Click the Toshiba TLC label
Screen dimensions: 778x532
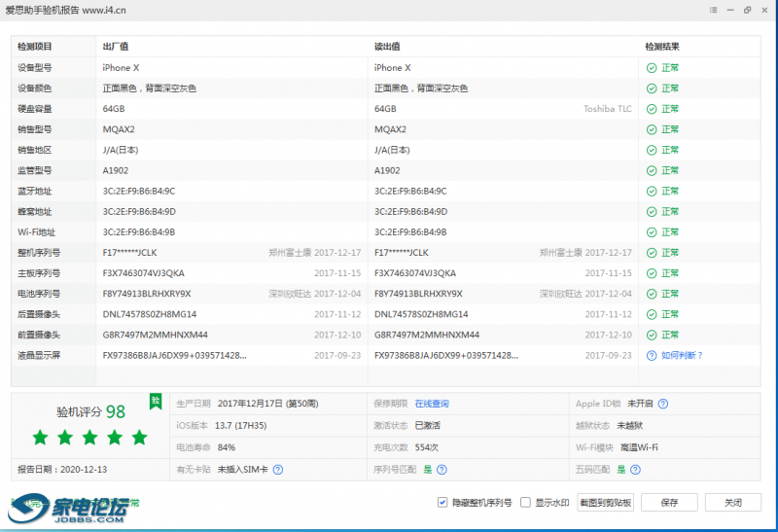coord(608,109)
